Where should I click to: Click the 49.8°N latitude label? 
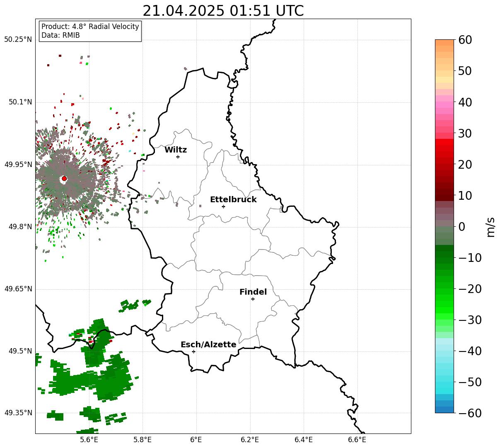tap(20, 227)
